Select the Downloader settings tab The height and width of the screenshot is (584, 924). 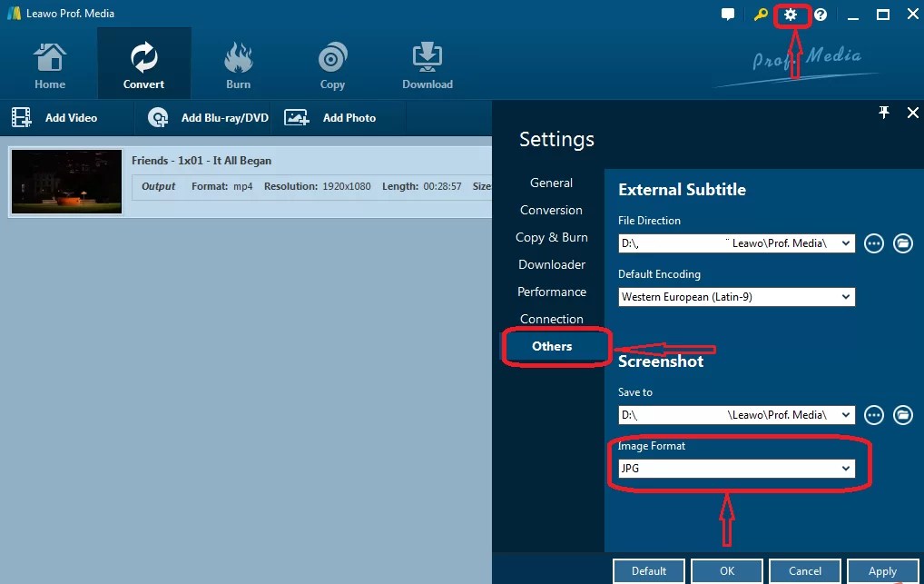[551, 264]
